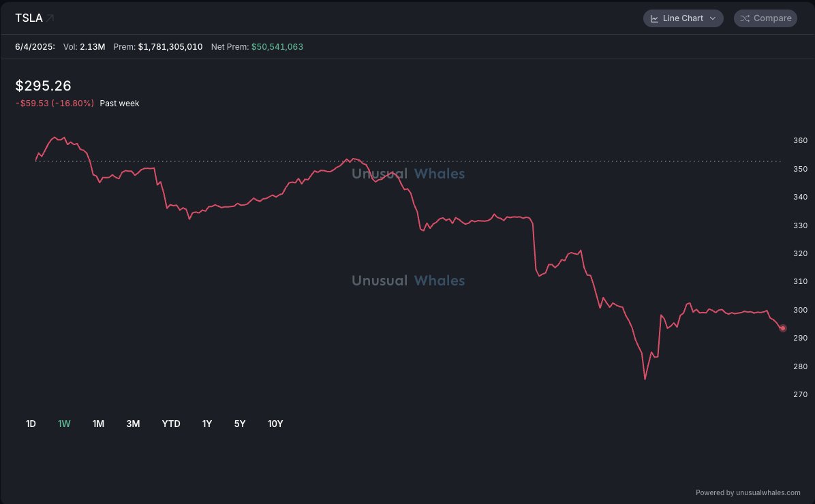Switch to the 3M time range

point(133,424)
